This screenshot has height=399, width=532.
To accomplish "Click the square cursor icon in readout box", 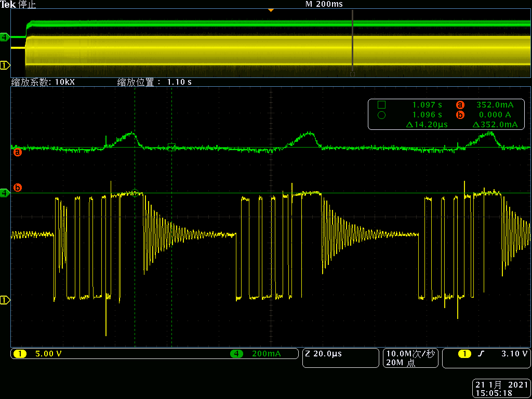I will click(381, 105).
